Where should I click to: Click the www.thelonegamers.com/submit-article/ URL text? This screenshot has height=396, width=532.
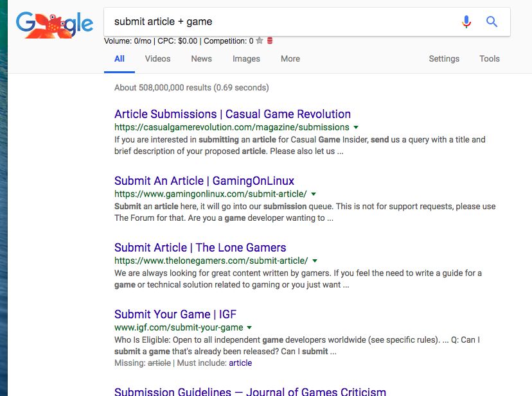tap(211, 261)
